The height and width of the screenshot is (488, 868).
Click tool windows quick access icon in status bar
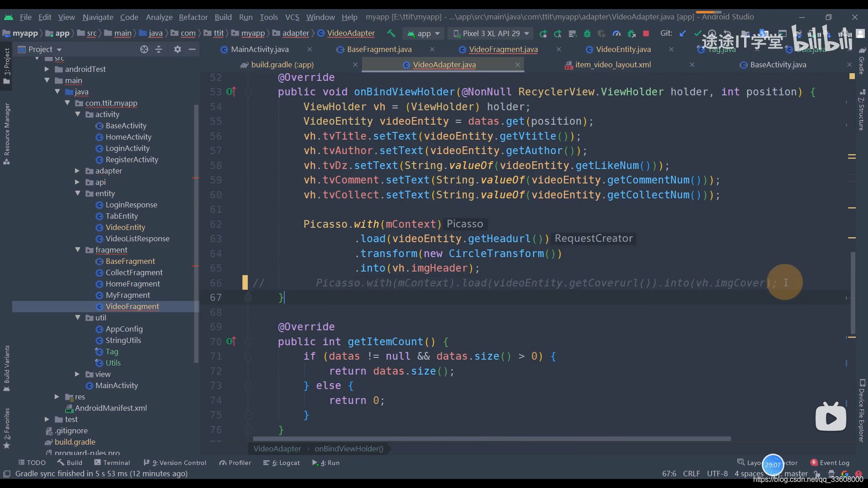pos(7,474)
